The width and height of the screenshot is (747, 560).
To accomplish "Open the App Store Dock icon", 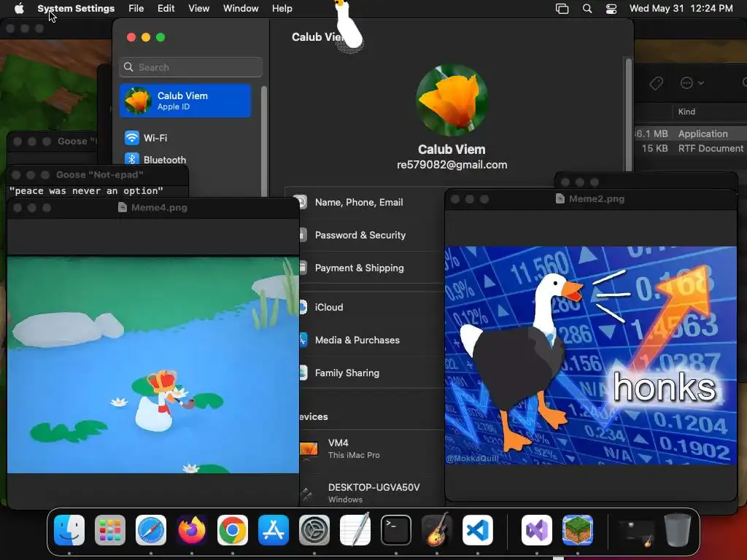I will pos(274,530).
